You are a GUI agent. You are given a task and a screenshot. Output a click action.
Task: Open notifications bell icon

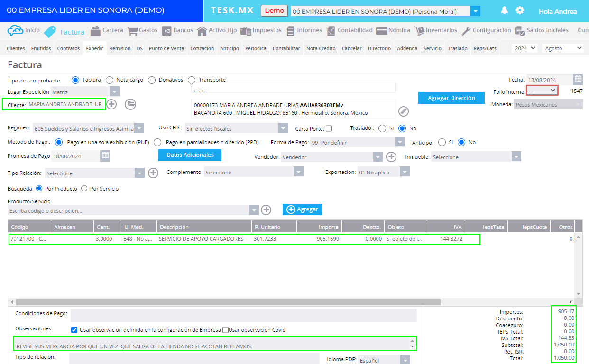[x=504, y=10]
